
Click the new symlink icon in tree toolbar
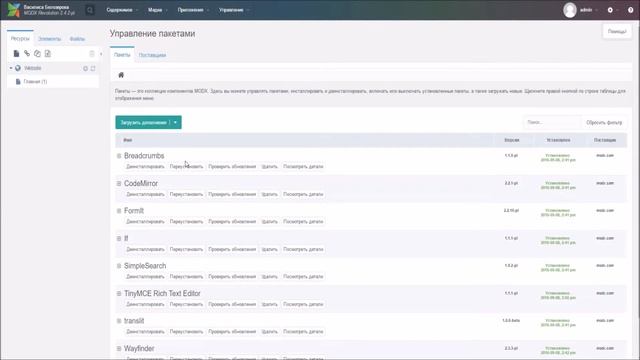click(37, 53)
